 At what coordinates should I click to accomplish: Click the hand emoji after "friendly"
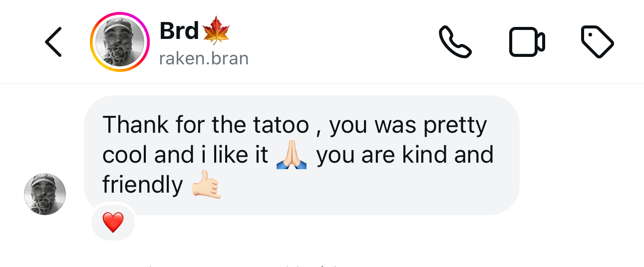pos(206,185)
